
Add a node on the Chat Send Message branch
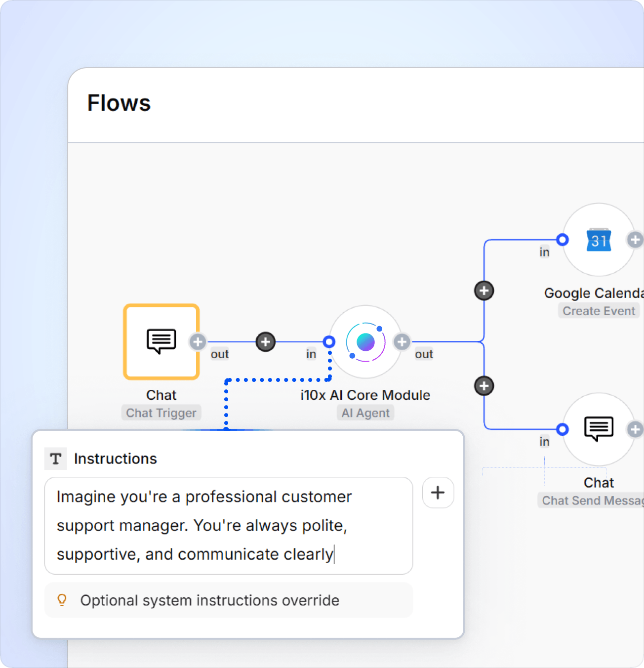click(x=484, y=386)
